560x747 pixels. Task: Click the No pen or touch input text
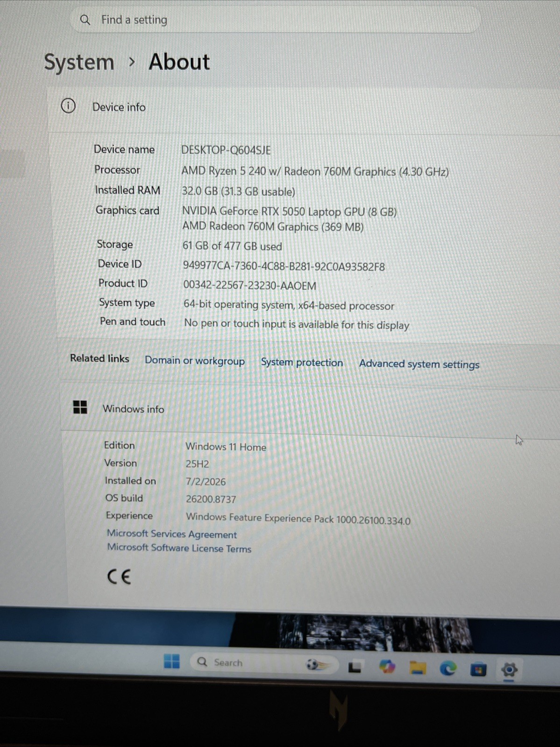click(x=297, y=324)
